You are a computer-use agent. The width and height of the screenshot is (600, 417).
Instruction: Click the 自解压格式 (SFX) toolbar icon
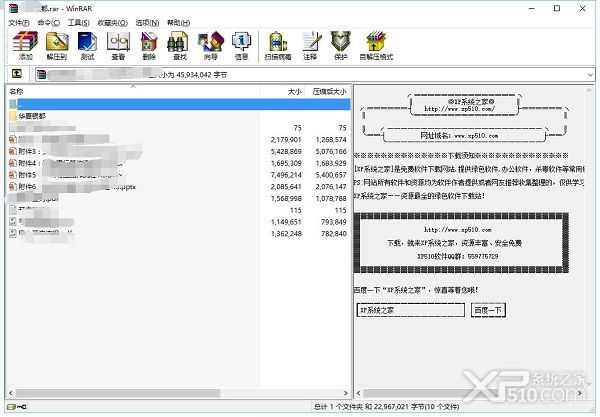tap(376, 42)
